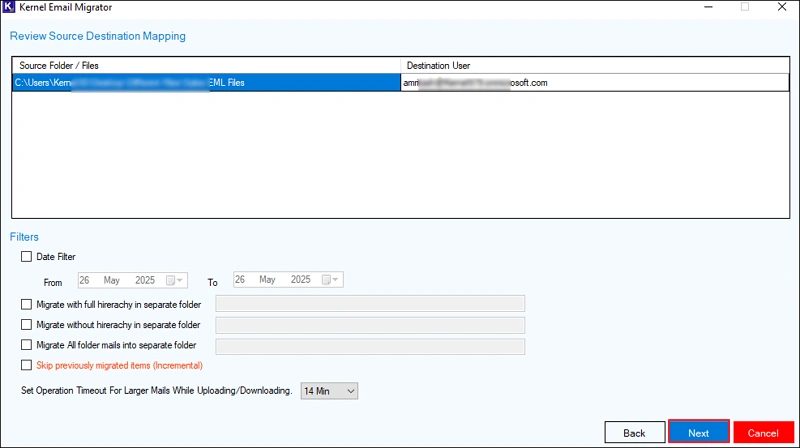
Task: Minimize the Kernel Email Migrator window
Action: click(x=708, y=7)
